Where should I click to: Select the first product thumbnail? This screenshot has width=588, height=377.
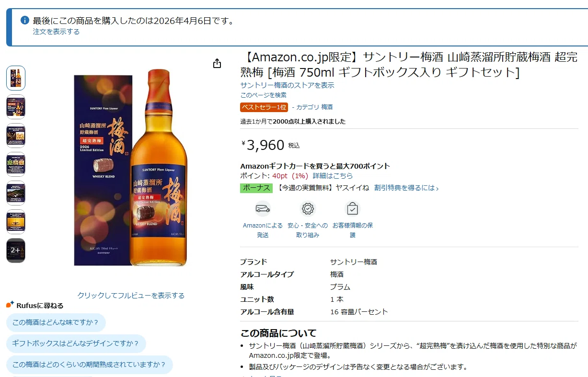[16, 78]
